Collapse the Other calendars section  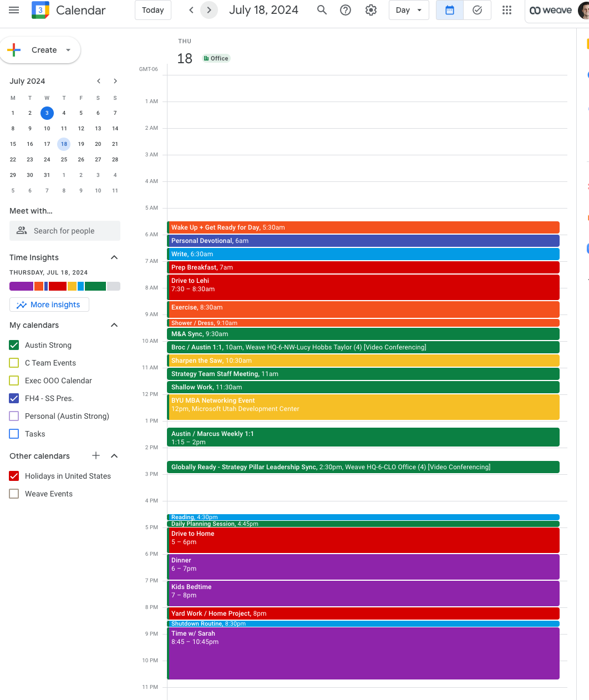click(114, 456)
